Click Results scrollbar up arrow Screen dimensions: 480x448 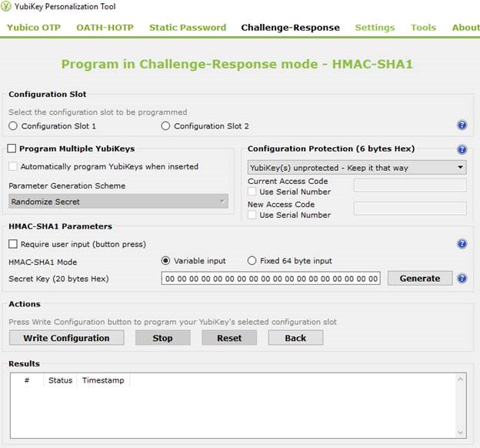[460, 379]
